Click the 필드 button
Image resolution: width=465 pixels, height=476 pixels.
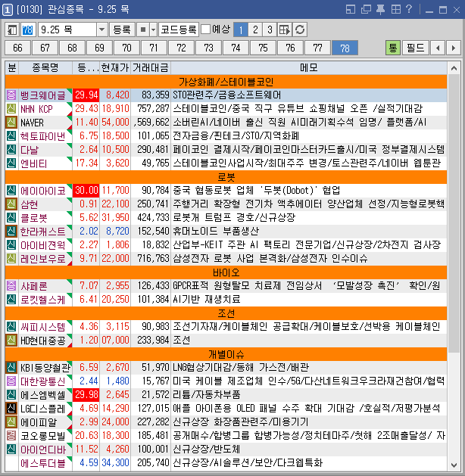pyautogui.click(x=416, y=48)
